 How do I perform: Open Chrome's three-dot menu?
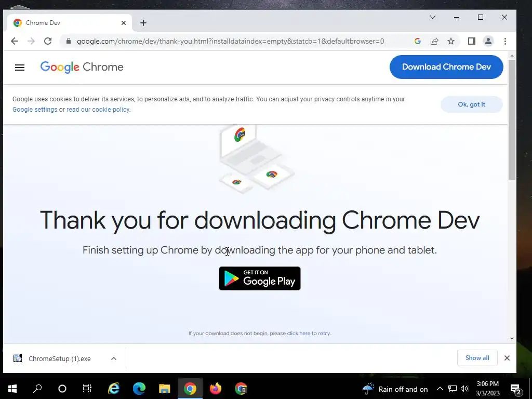point(505,41)
